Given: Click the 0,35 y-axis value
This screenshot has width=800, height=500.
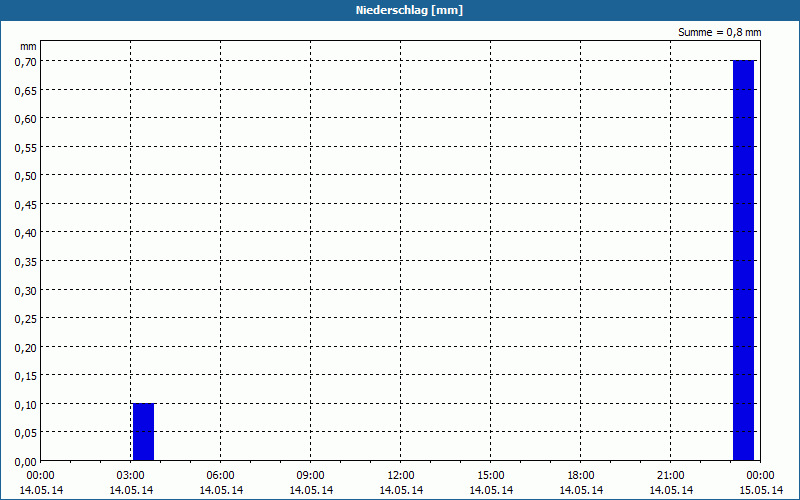Looking at the screenshot, I should (26, 262).
